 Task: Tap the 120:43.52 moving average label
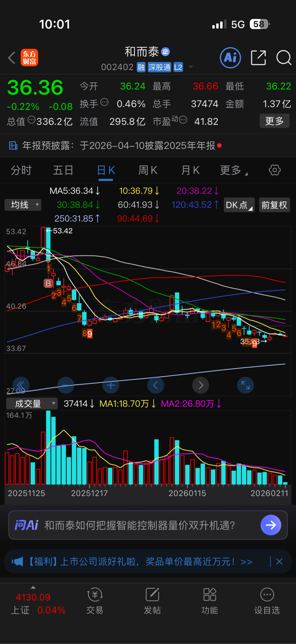pyautogui.click(x=195, y=205)
